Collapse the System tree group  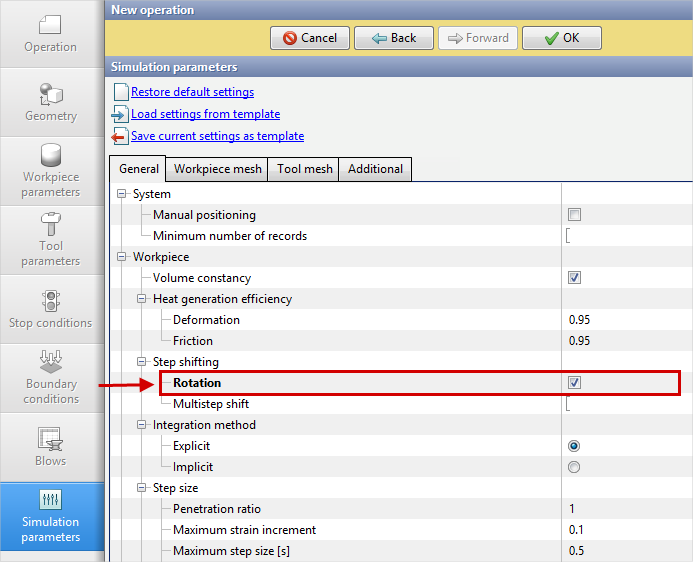point(122,194)
